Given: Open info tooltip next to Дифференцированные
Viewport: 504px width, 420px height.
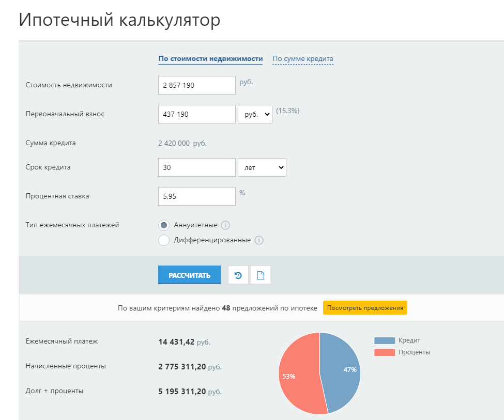Looking at the screenshot, I should tap(259, 240).
